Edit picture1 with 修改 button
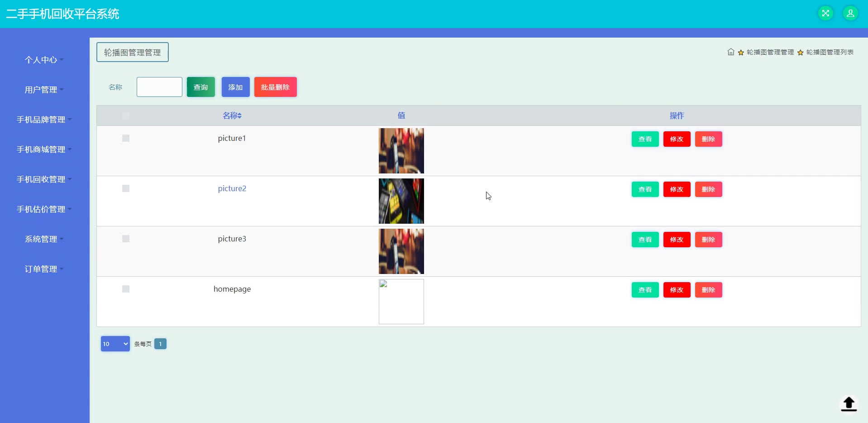Viewport: 868px width, 423px height. pos(677,139)
